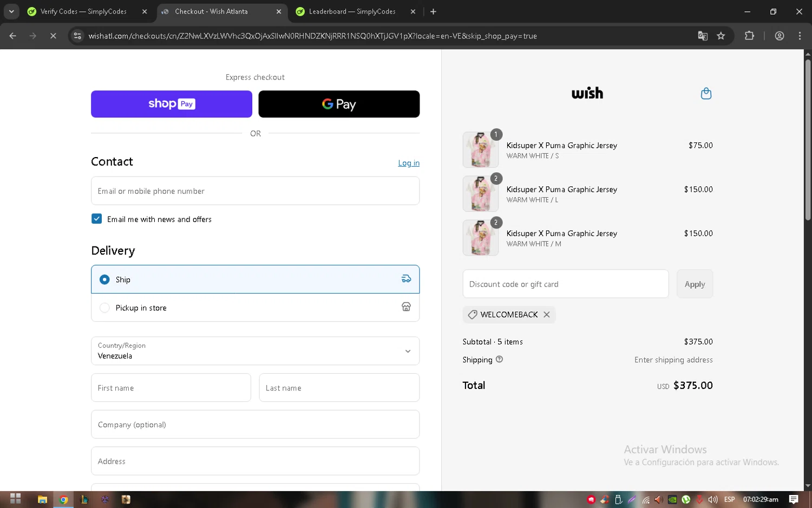Open the shopping bag cart icon
The width and height of the screenshot is (812, 508).
(706, 94)
